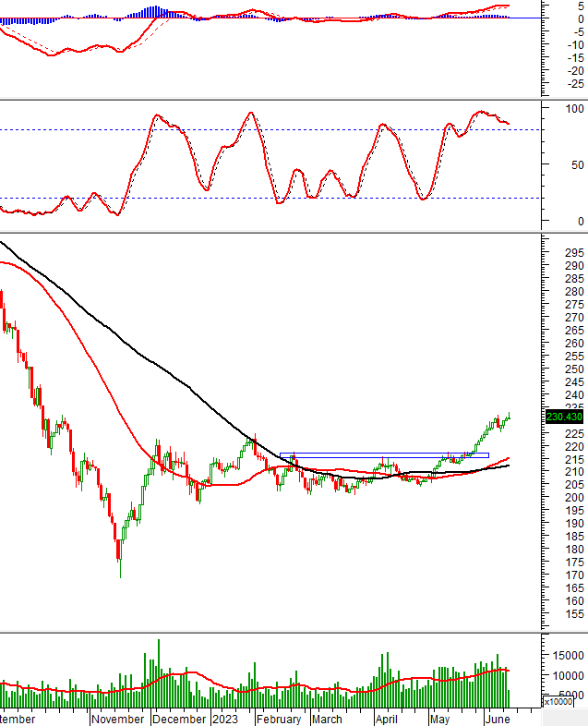588x726 pixels.
Task: Click the February label on time axis
Action: pyautogui.click(x=279, y=719)
